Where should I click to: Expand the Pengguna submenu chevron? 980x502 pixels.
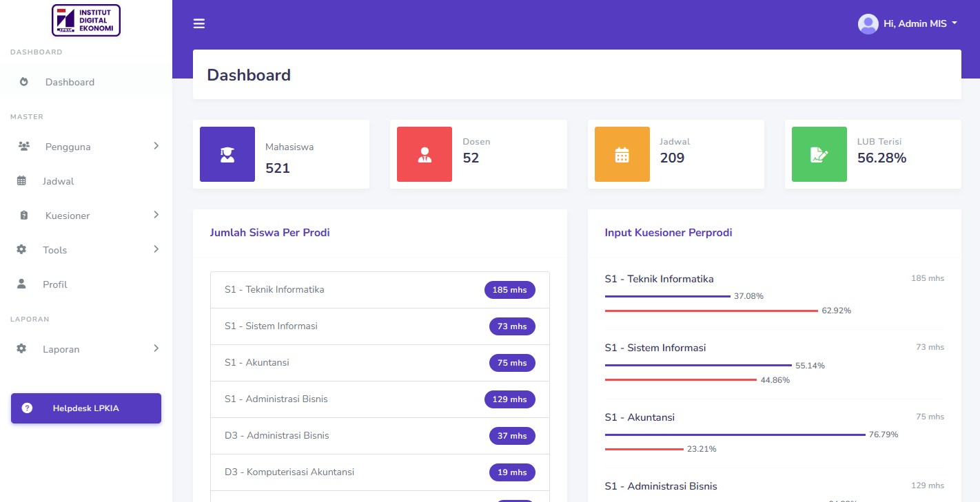(x=156, y=146)
